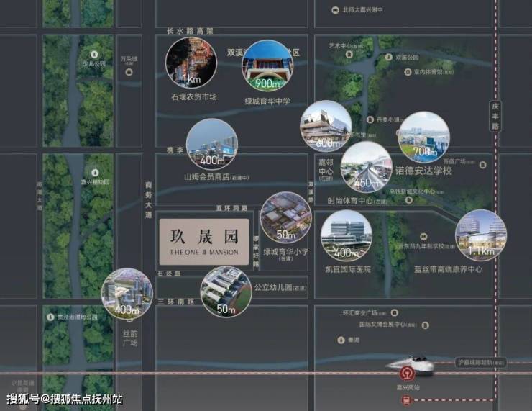Open the 石堰农贸市场 1km circular photo

(191, 63)
